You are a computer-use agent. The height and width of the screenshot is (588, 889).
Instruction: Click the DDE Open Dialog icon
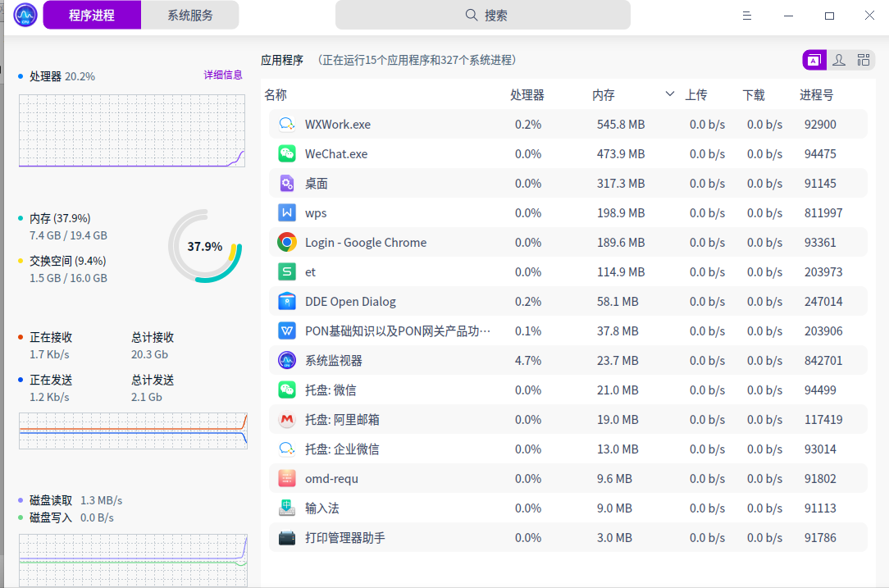tap(287, 302)
